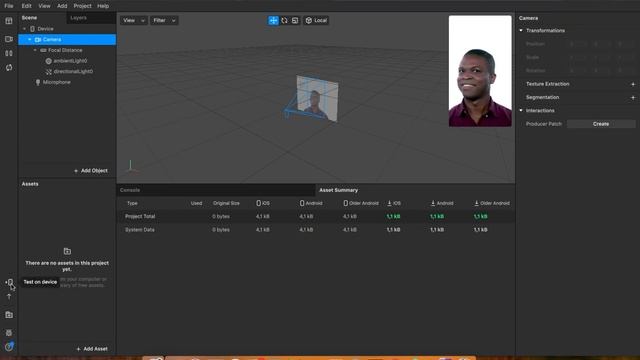The width and height of the screenshot is (640, 360).
Task: Switch to the Console tab
Action: click(x=130, y=190)
